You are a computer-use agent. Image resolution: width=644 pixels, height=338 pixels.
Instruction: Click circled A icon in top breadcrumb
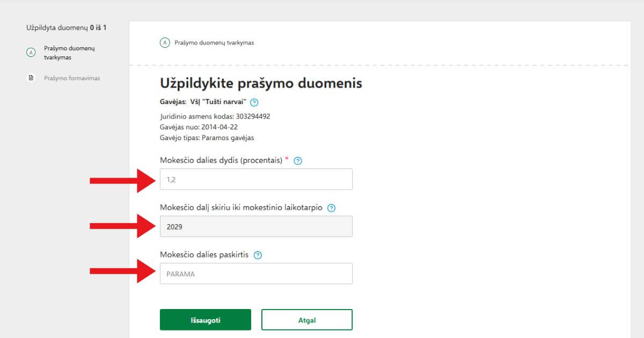point(165,43)
